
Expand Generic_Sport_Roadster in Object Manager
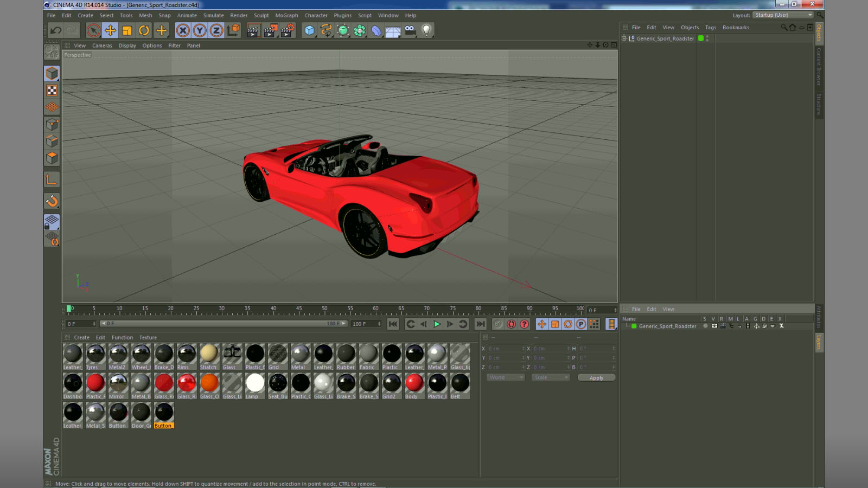point(624,38)
